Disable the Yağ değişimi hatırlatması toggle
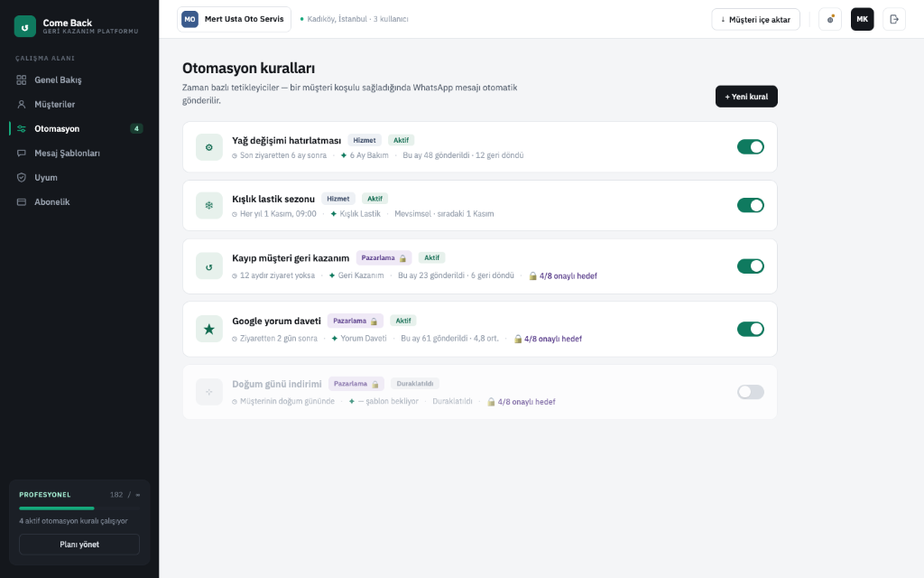 (x=750, y=147)
